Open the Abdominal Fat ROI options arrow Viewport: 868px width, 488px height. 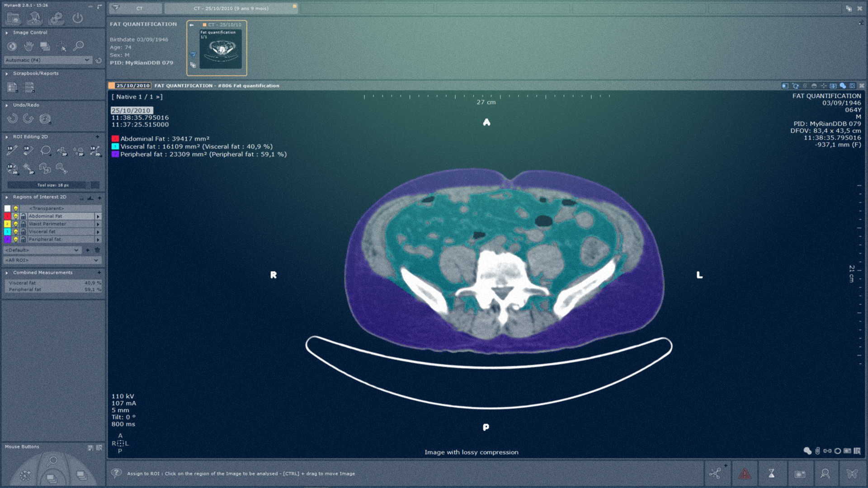[98, 216]
